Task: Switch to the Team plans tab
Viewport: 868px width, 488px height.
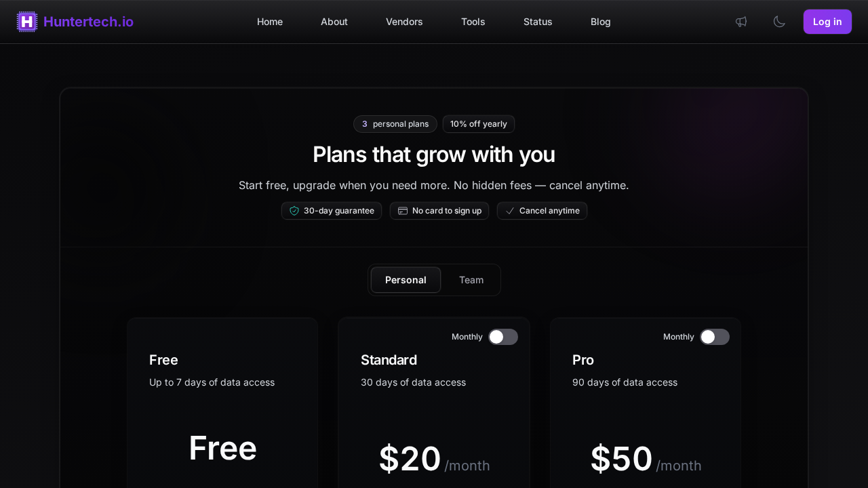Action: click(471, 280)
